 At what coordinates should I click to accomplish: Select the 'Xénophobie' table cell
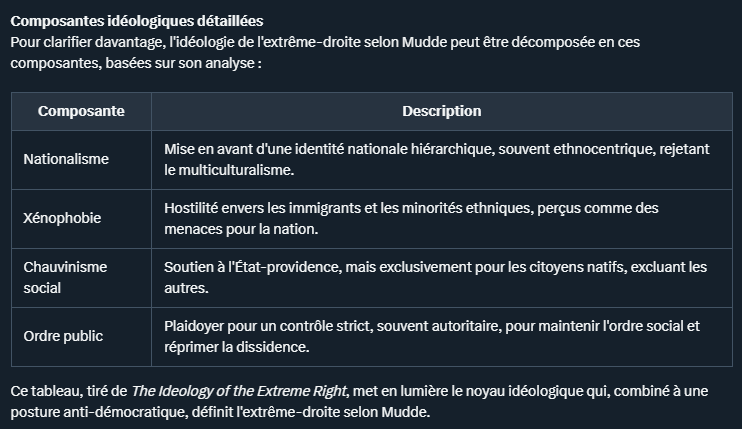[62, 217]
